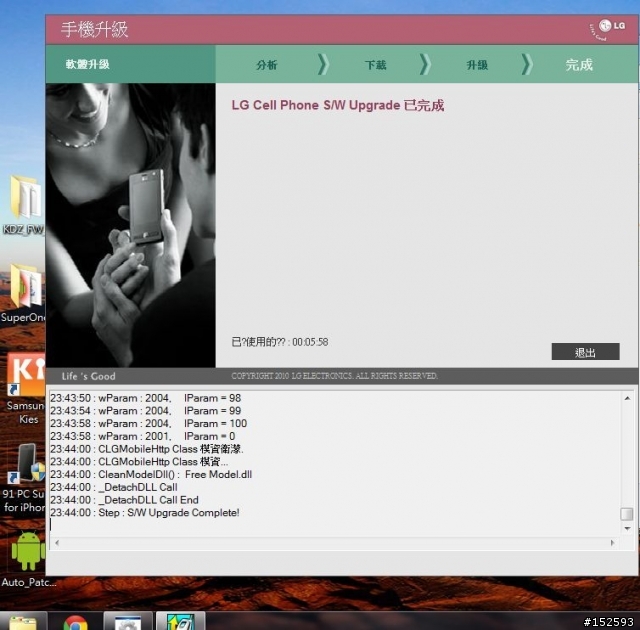This screenshot has width=640, height=630.
Task: Select the 完成 step tab
Action: tap(579, 65)
